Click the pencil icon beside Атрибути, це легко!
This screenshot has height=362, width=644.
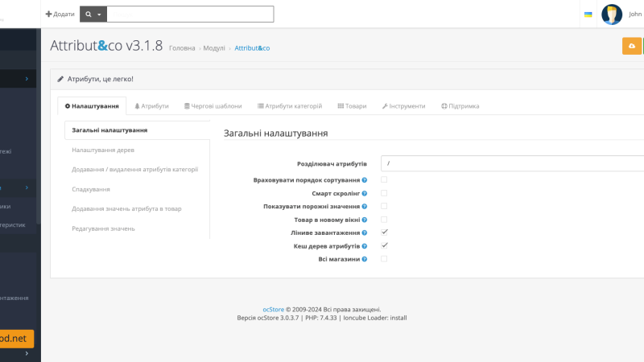[x=60, y=79]
